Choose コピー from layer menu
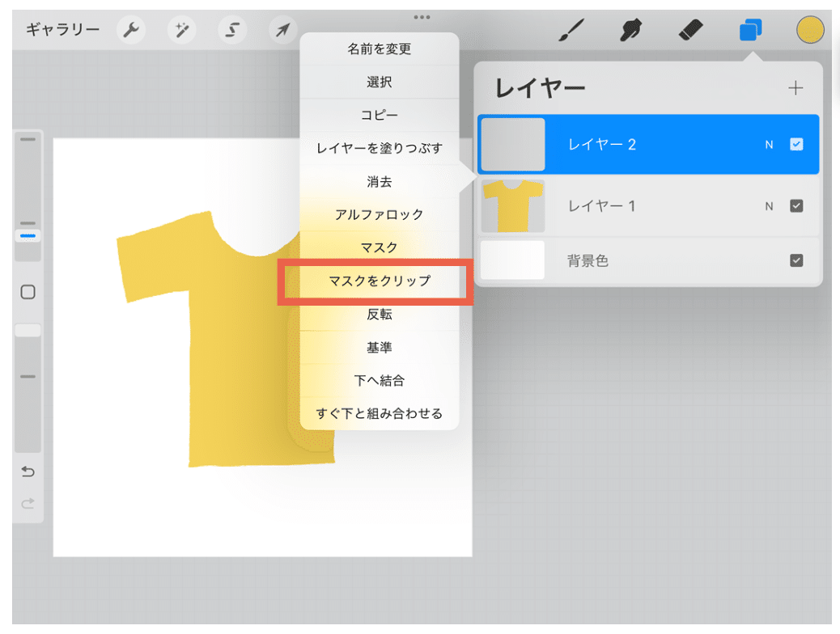The height and width of the screenshot is (634, 840). point(380,115)
